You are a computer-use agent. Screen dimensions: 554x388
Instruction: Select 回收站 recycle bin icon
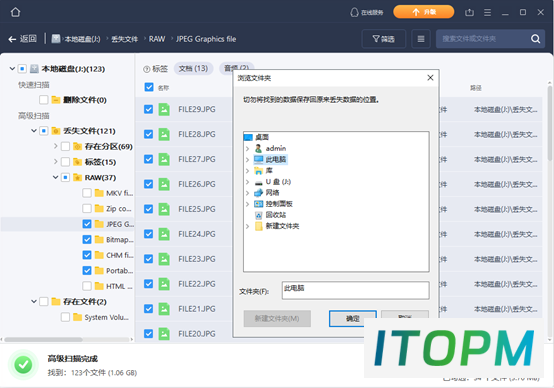pyautogui.click(x=259, y=215)
